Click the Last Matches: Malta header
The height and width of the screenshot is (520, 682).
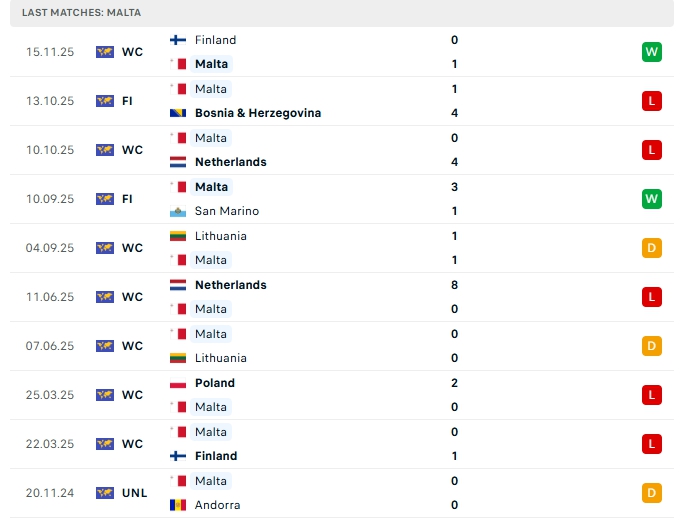click(x=82, y=13)
